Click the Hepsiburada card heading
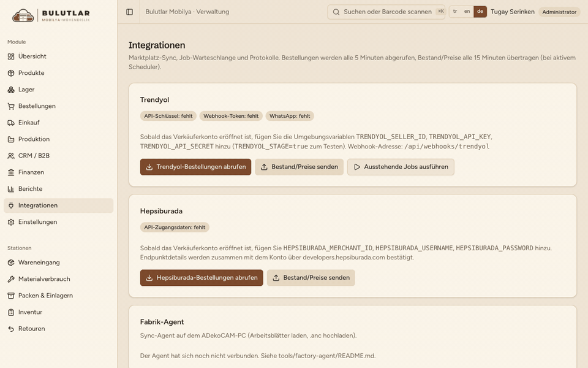 pyautogui.click(x=161, y=211)
